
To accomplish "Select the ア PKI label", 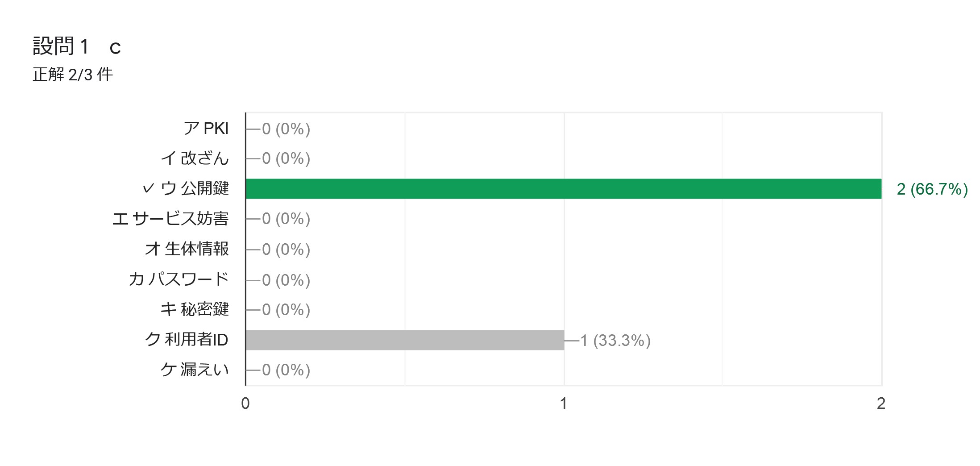I will point(206,129).
